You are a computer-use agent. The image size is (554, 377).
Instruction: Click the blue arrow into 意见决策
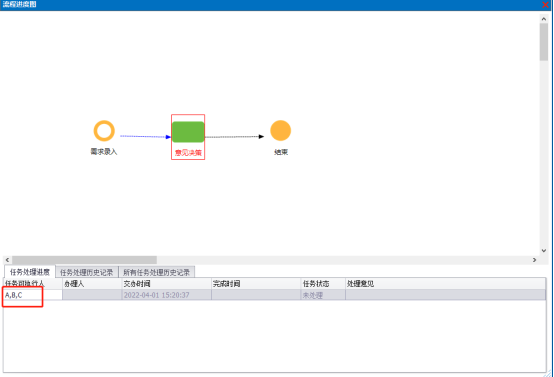click(x=146, y=136)
